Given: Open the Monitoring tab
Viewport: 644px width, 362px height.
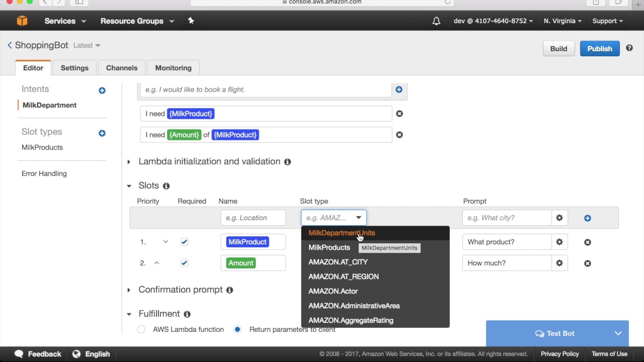Looking at the screenshot, I should point(173,68).
